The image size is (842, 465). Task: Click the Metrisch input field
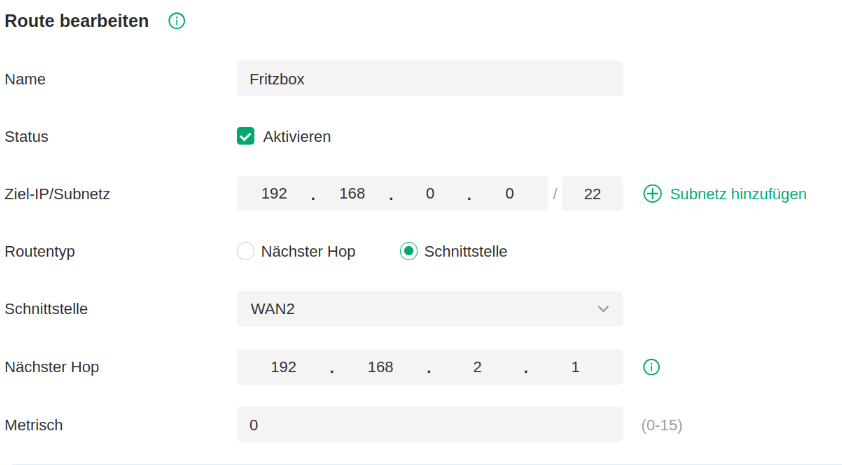tap(429, 425)
